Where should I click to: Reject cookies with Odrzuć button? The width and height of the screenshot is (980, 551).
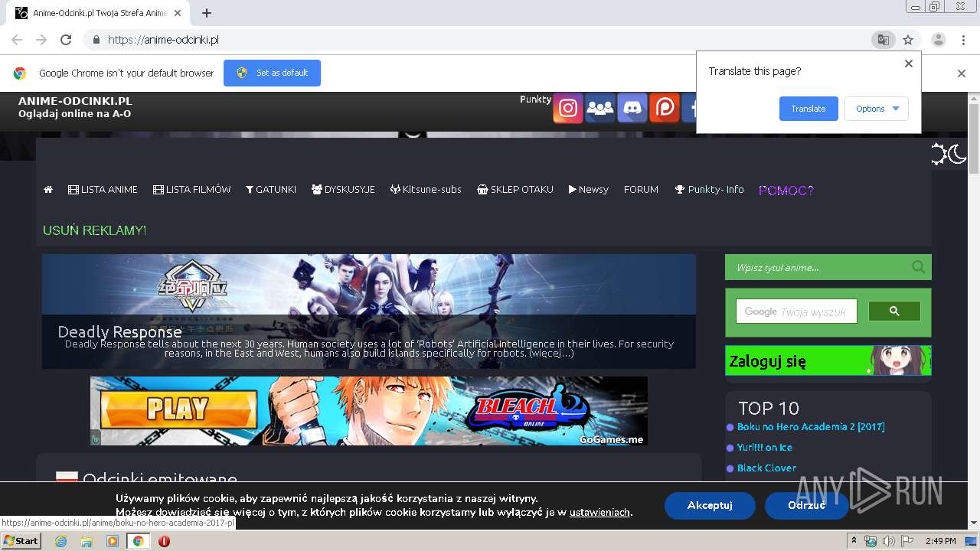click(806, 505)
